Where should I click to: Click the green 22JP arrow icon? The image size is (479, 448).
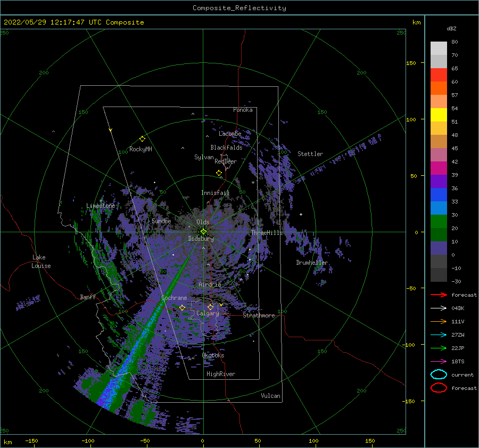click(x=439, y=348)
